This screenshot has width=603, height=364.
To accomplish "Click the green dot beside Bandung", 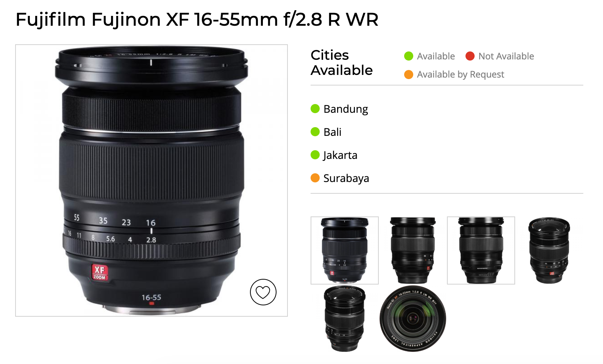I will [315, 109].
